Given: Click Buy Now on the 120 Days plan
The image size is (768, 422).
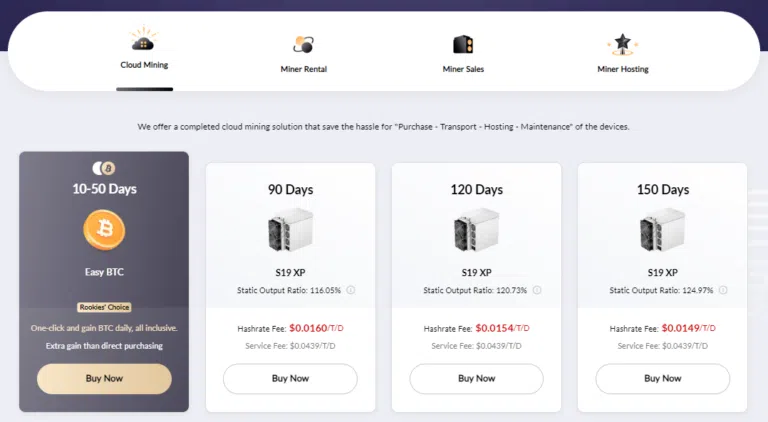Looking at the screenshot, I should tap(477, 378).
